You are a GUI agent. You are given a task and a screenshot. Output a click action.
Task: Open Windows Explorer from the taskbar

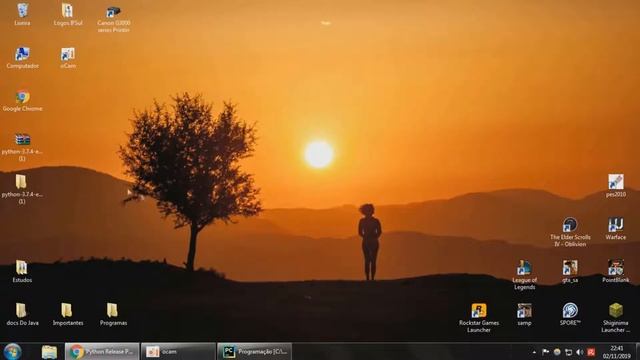point(49,351)
